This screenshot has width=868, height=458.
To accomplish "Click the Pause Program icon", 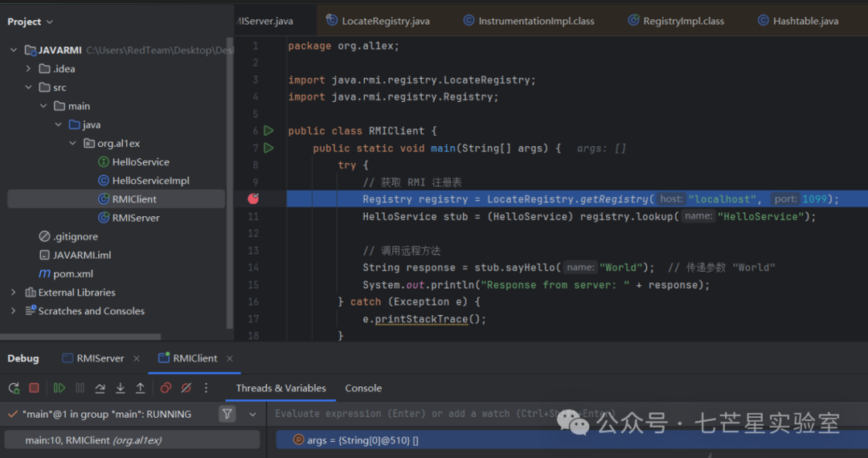I will tap(80, 388).
